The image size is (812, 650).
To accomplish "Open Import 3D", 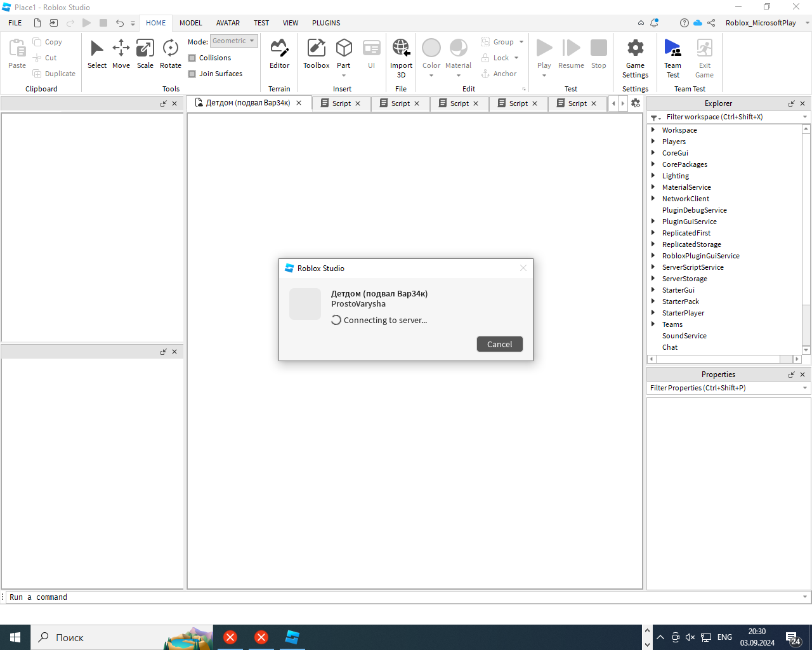I will (x=401, y=58).
